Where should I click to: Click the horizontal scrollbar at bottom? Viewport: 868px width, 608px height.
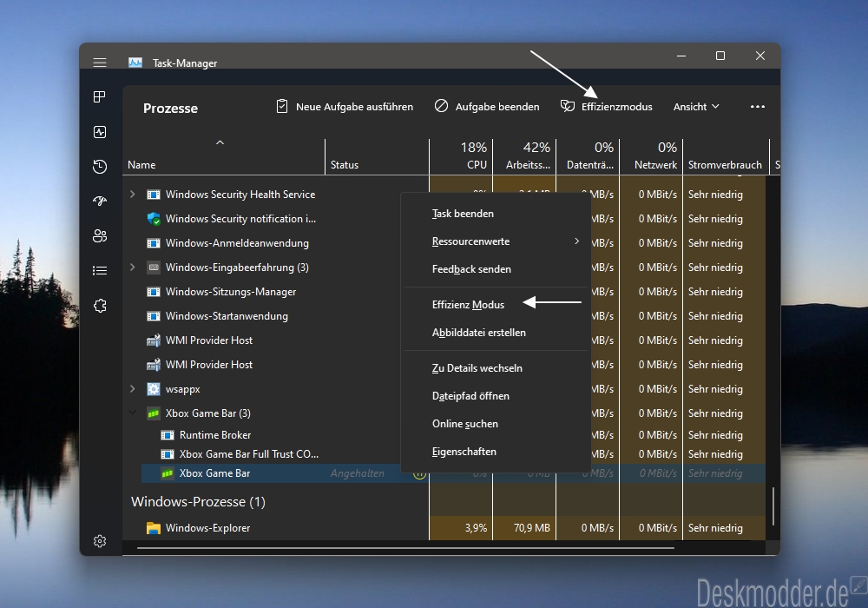point(405,548)
